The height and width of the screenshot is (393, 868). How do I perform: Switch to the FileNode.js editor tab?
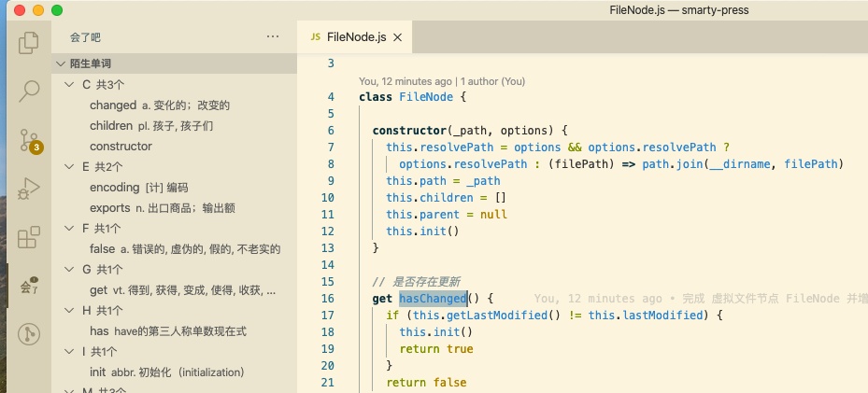point(355,37)
